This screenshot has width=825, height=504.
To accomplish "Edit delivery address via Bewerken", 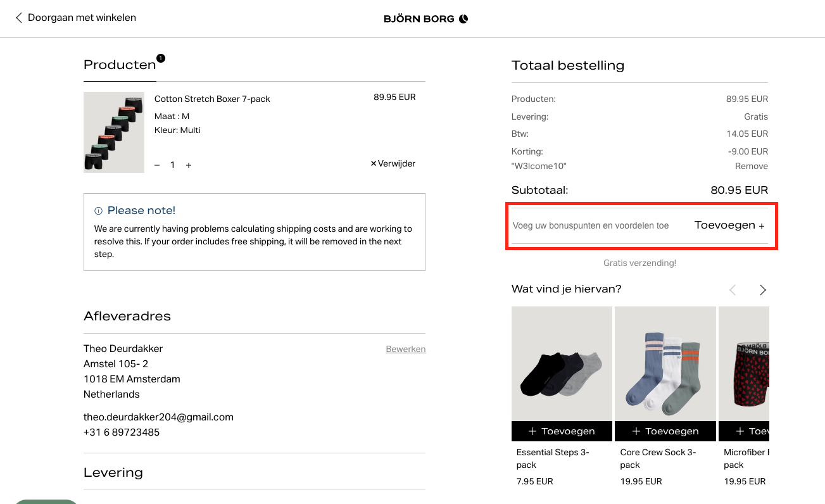I will click(406, 349).
